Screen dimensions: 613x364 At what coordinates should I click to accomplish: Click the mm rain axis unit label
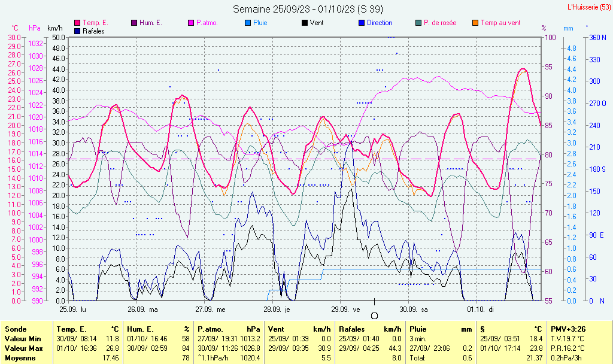pyautogui.click(x=568, y=28)
